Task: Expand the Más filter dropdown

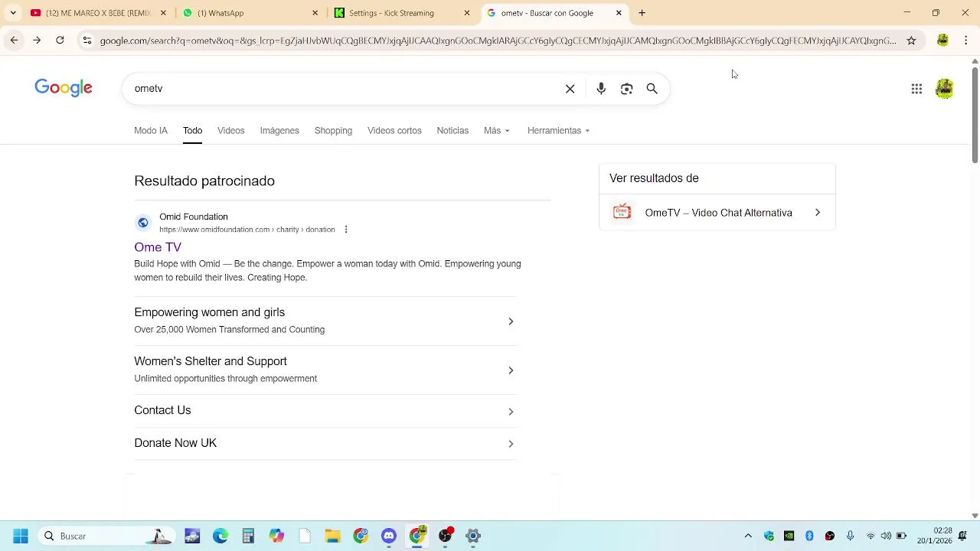Action: [497, 131]
